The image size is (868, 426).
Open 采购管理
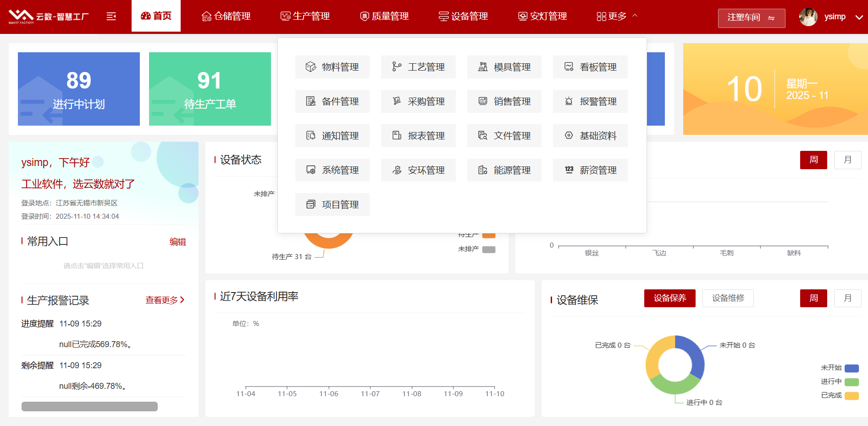[418, 101]
